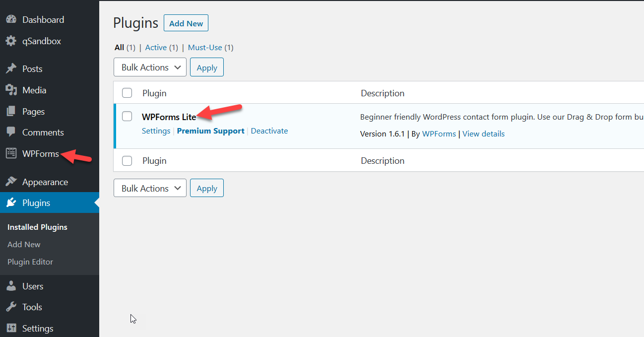Check the WPForms Lite row checkbox
The height and width of the screenshot is (337, 644).
(x=128, y=116)
